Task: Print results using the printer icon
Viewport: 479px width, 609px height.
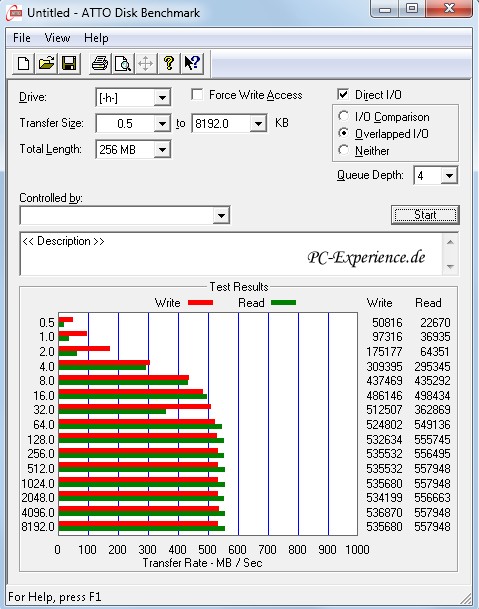Action: (x=100, y=63)
